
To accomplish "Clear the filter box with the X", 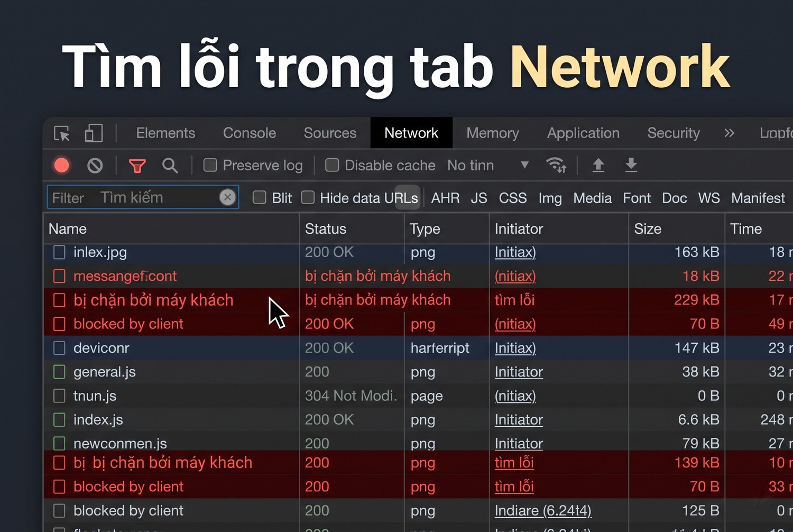I will 227,197.
